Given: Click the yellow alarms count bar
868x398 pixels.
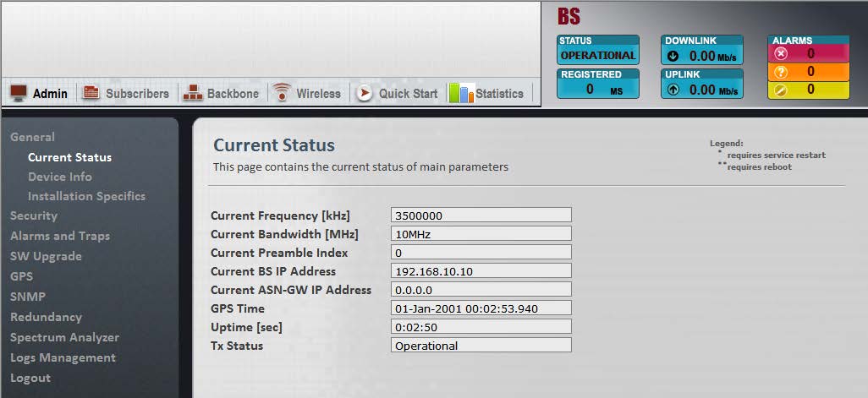Looking at the screenshot, I should pyautogui.click(x=808, y=90).
